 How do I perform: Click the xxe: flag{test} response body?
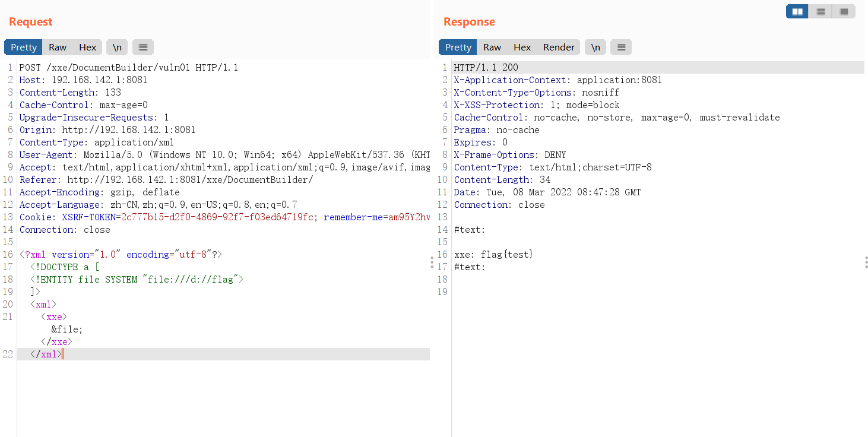coord(494,255)
